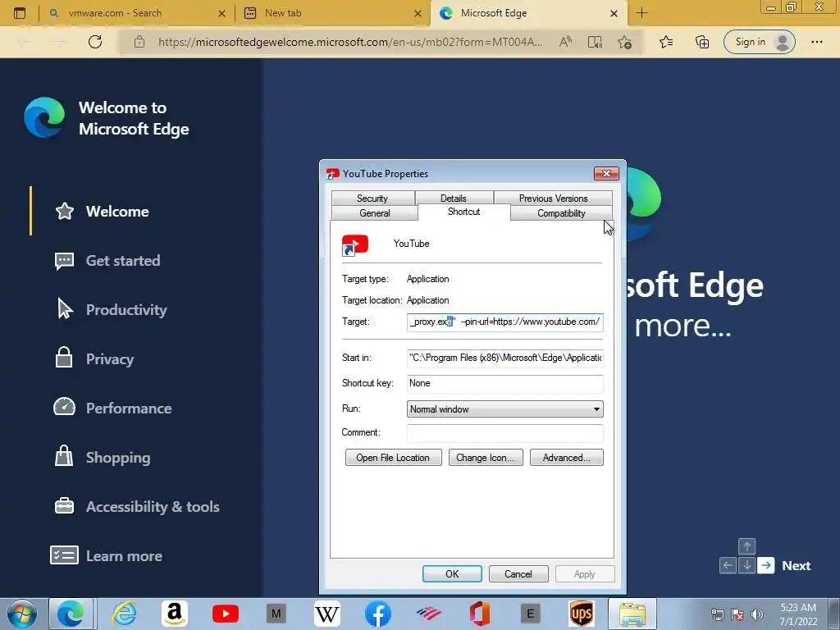Click inside the Target field
Image resolution: width=840 pixels, height=630 pixels.
504,322
